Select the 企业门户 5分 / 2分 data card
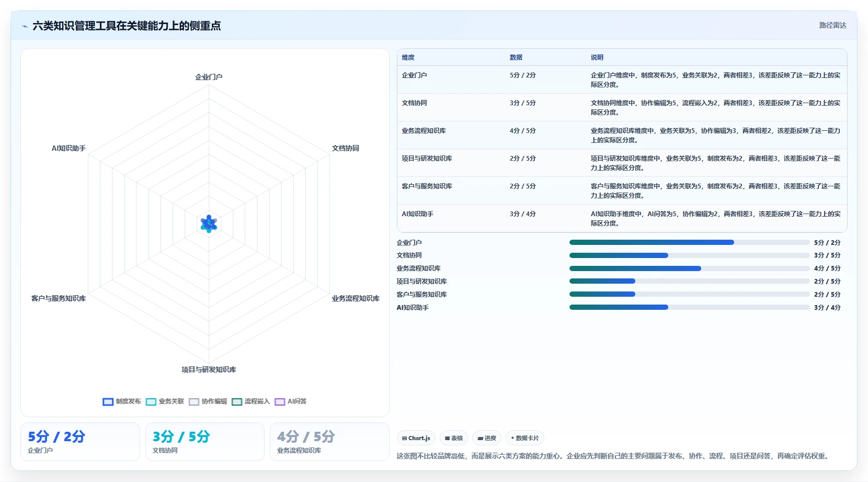Viewport: 868px width, 482px height. pyautogui.click(x=80, y=442)
